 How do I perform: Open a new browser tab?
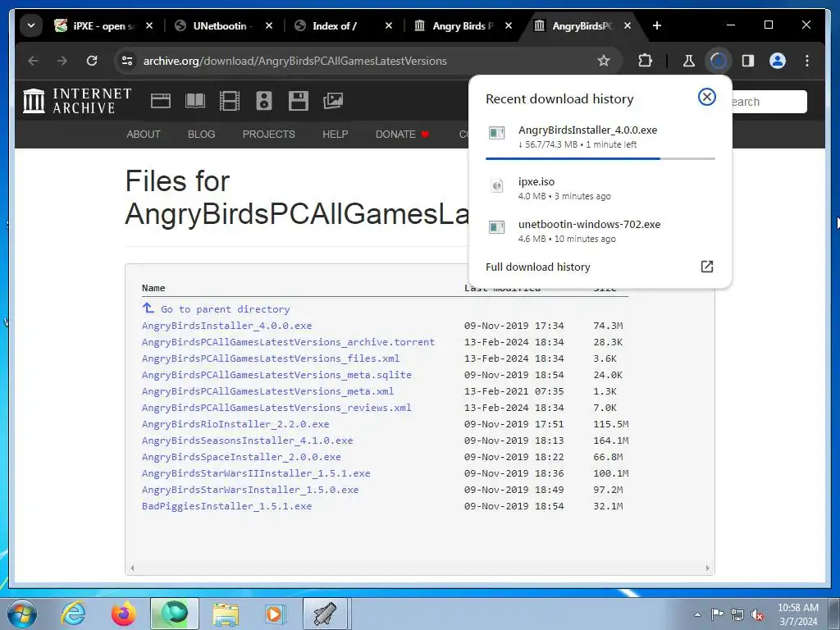click(657, 25)
